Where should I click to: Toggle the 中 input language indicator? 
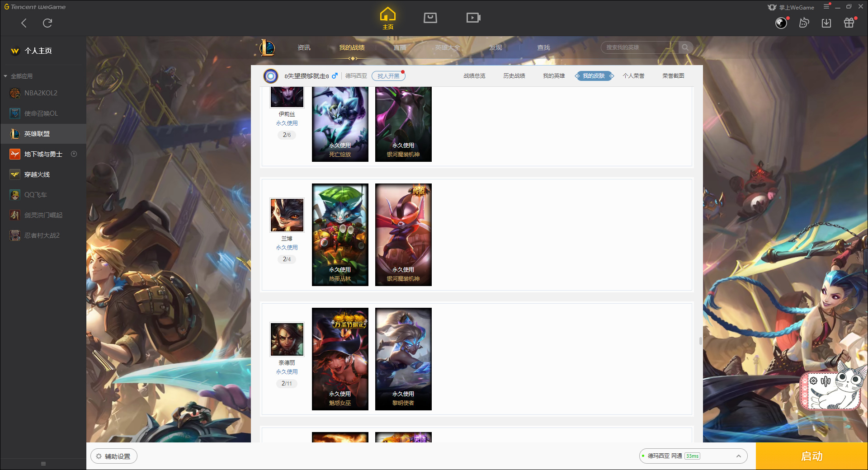coord(826,381)
